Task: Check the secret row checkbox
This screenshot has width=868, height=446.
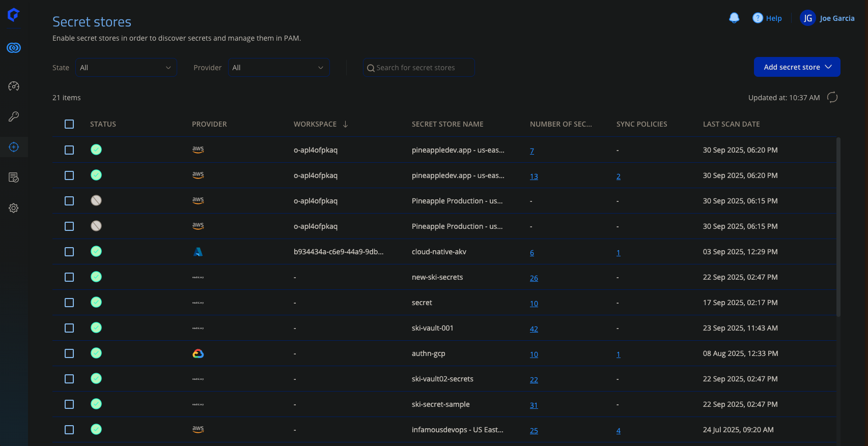Action: 69,303
